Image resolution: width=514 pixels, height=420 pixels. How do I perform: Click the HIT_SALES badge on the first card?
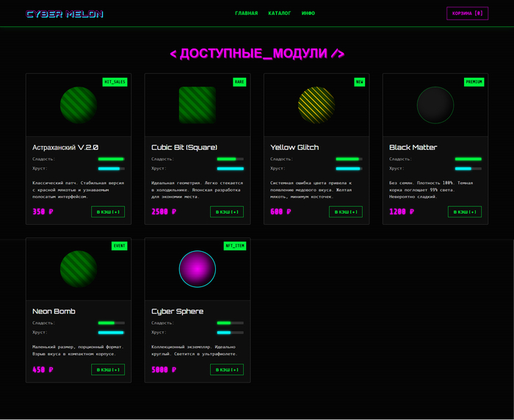[115, 82]
